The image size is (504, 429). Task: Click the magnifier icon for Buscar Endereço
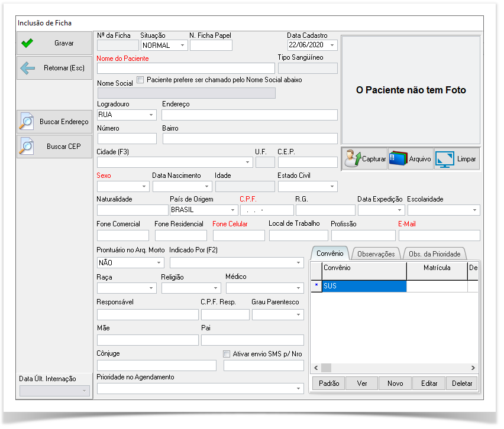click(x=27, y=121)
